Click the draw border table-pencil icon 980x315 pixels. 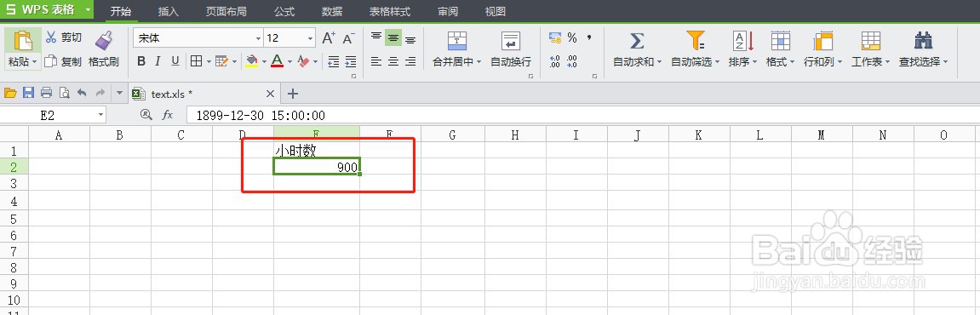tap(222, 61)
